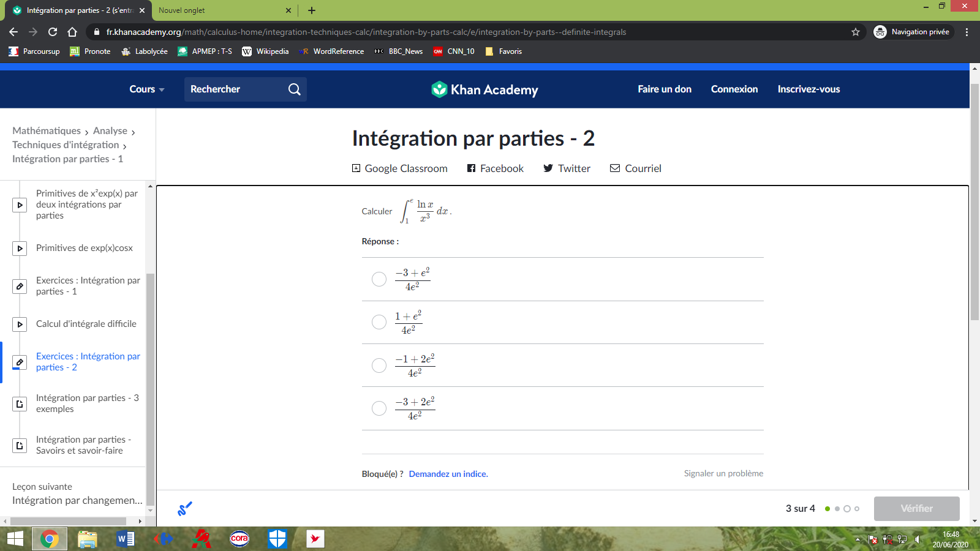Click the scratchpad pencil icon
980x551 pixels.
[x=184, y=509]
